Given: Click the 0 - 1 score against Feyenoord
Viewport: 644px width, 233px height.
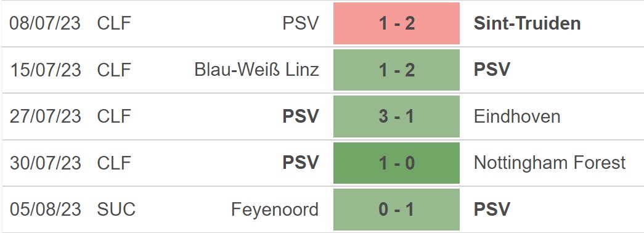Looking at the screenshot, I should [396, 210].
